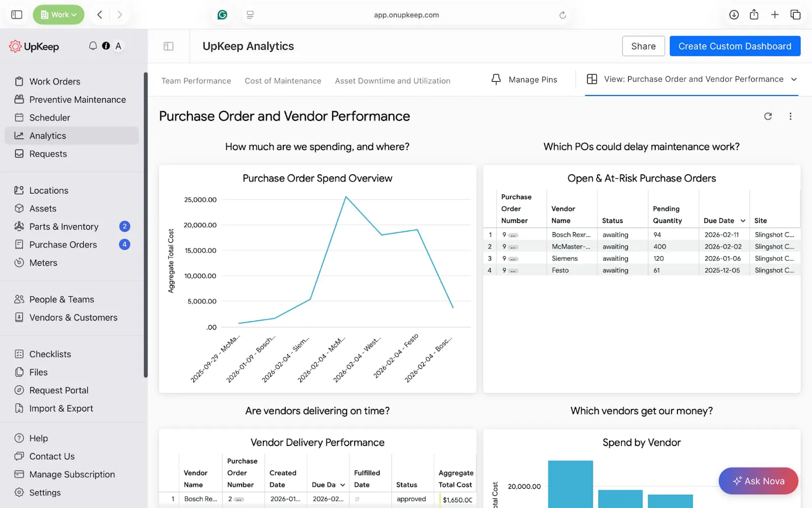This screenshot has width=812, height=508.
Task: Switch to the Cost of Maintenance tab
Action: [283, 81]
